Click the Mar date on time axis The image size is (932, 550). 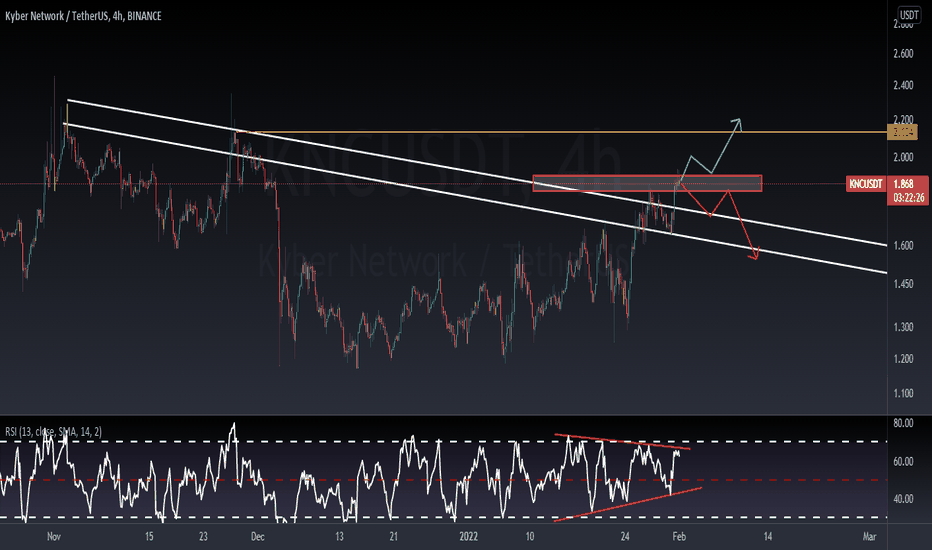(869, 536)
